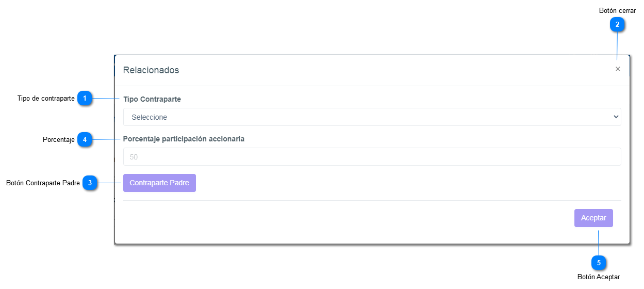Confirm with the Aceptar button

click(x=593, y=218)
